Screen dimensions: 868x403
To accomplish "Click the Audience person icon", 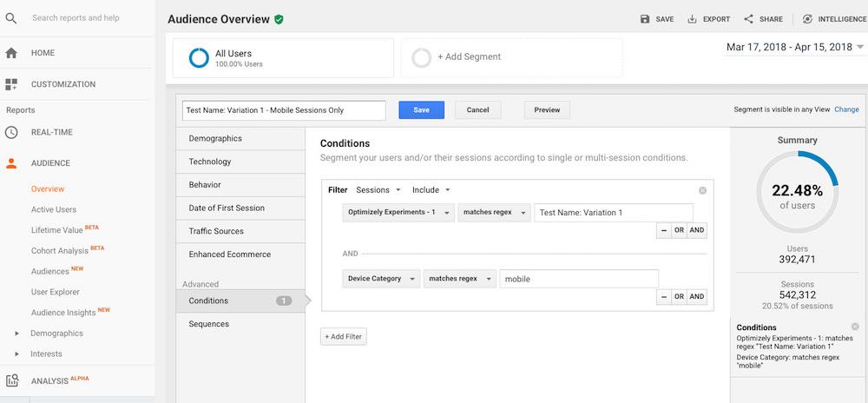I will click(11, 163).
